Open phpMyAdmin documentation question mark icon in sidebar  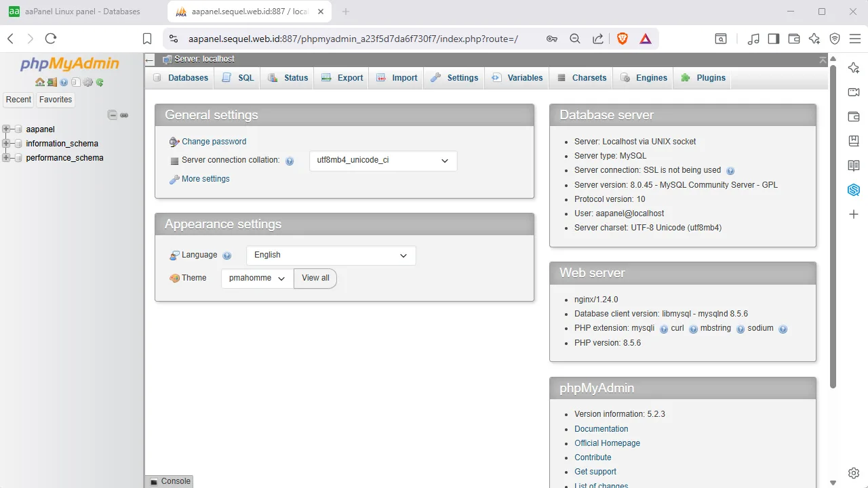[64, 83]
